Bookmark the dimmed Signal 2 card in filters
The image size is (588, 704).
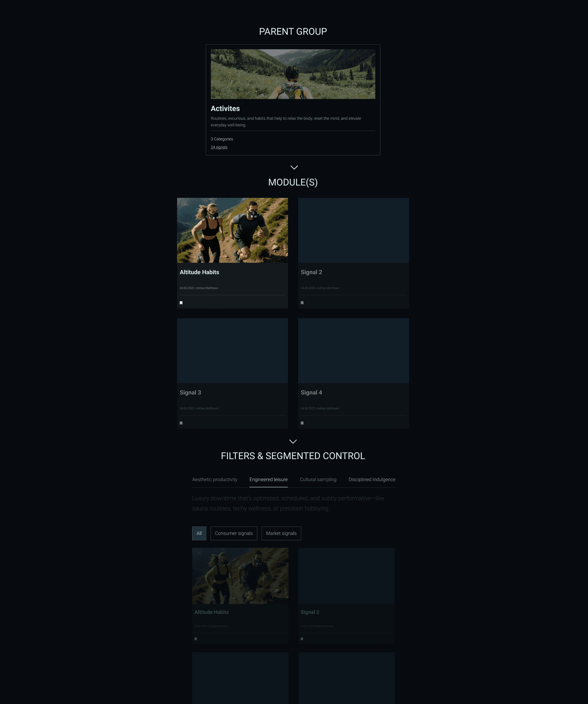[x=302, y=639]
